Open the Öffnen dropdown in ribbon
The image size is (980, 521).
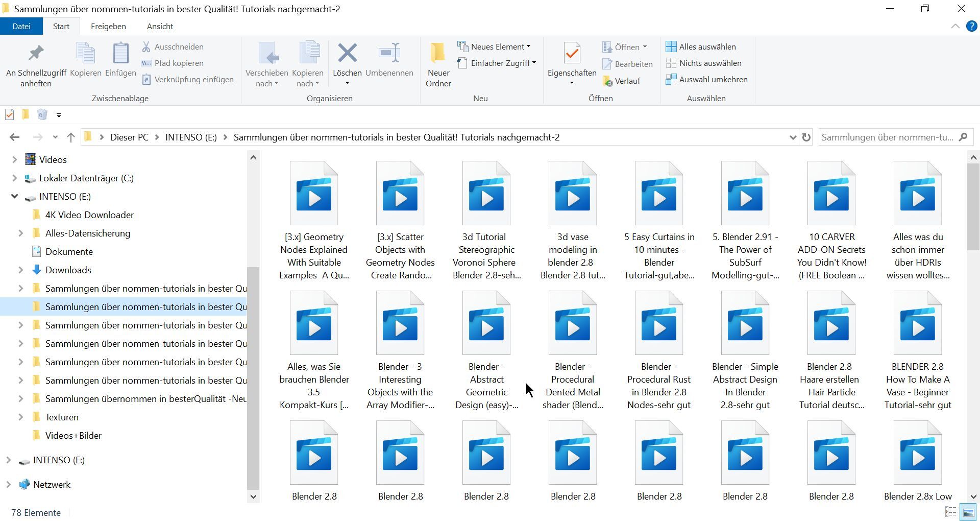coord(625,47)
